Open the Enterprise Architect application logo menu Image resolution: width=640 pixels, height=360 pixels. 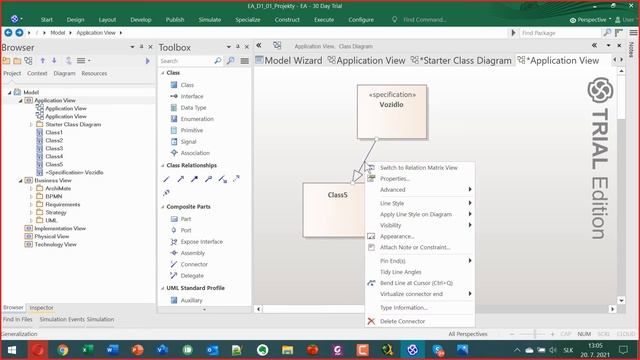15,19
